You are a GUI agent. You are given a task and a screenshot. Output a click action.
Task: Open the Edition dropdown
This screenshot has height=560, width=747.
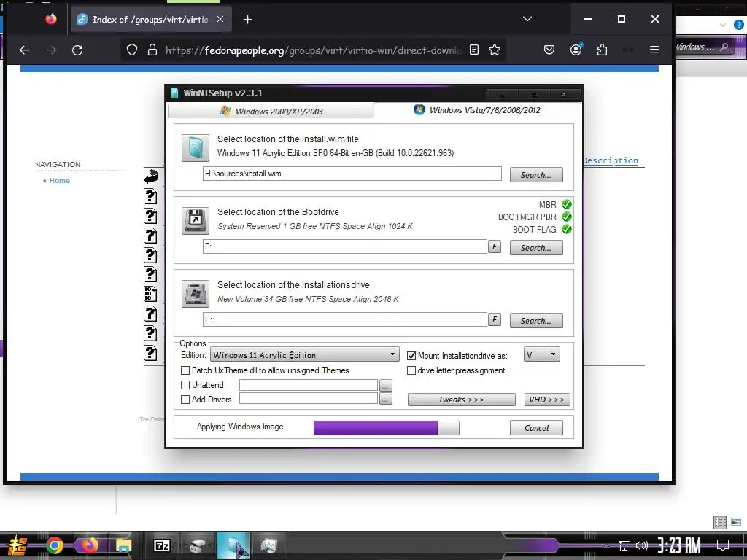304,355
